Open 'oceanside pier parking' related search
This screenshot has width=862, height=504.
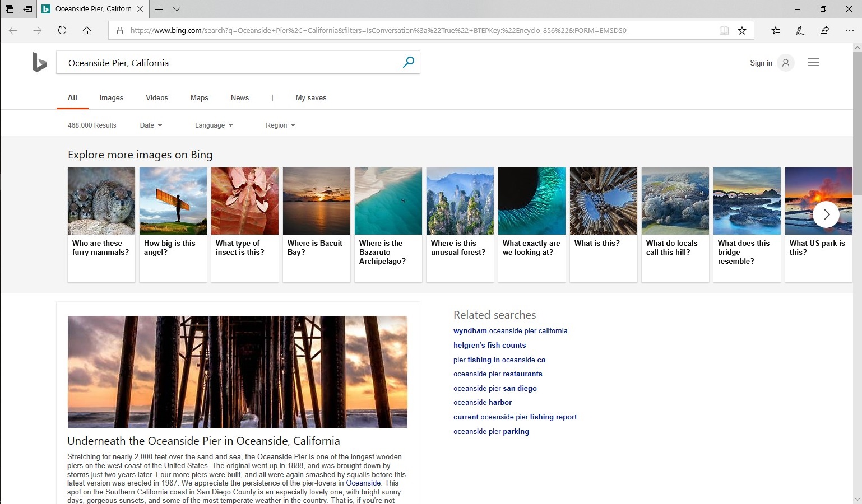[491, 432]
